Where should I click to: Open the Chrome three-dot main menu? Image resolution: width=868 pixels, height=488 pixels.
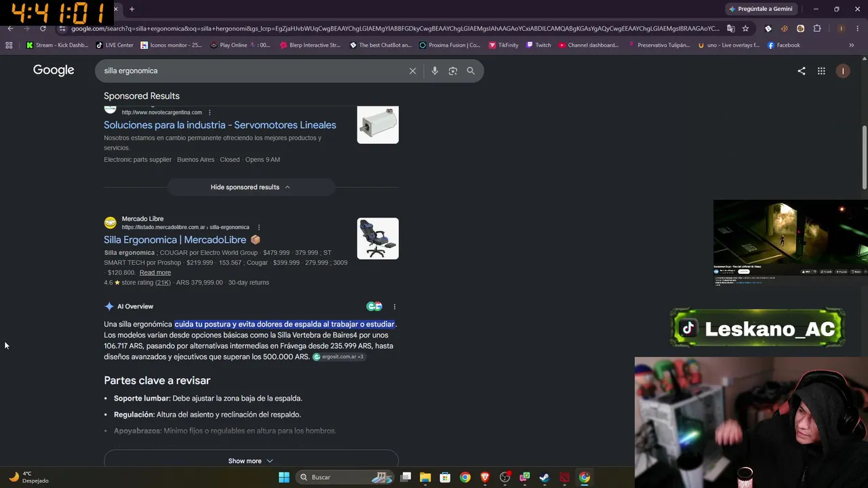coord(856,28)
